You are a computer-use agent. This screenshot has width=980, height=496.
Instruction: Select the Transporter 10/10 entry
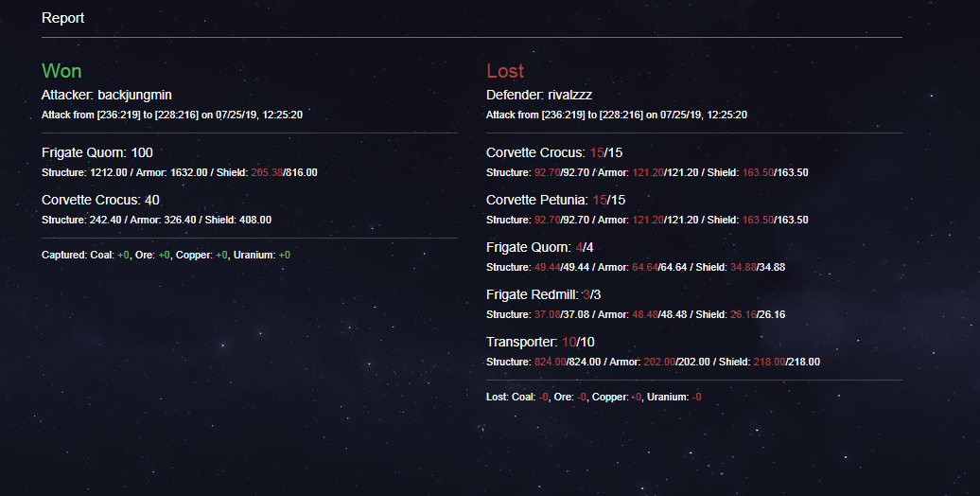[x=540, y=342]
